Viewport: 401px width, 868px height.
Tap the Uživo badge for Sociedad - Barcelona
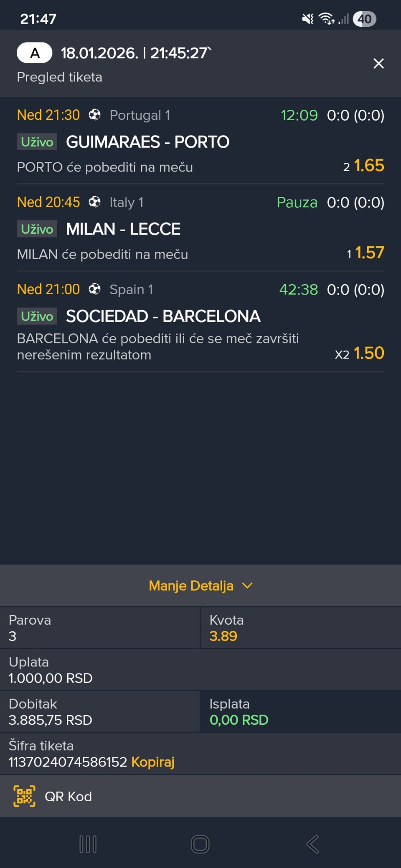pyautogui.click(x=37, y=316)
